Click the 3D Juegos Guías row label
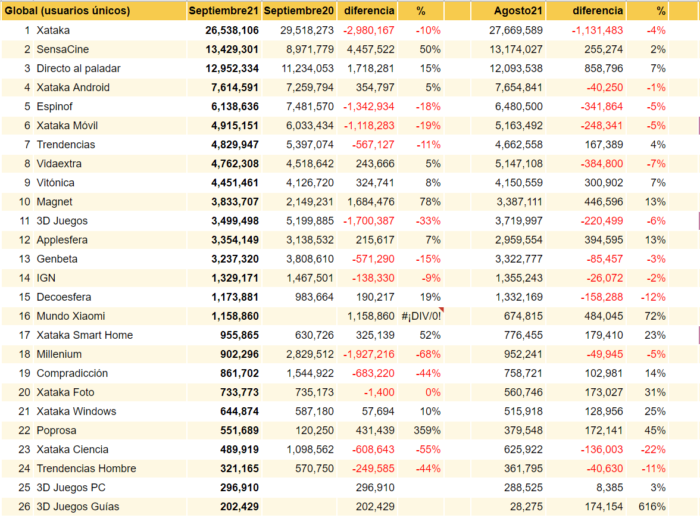This screenshot has width=700, height=518. pos(78,507)
